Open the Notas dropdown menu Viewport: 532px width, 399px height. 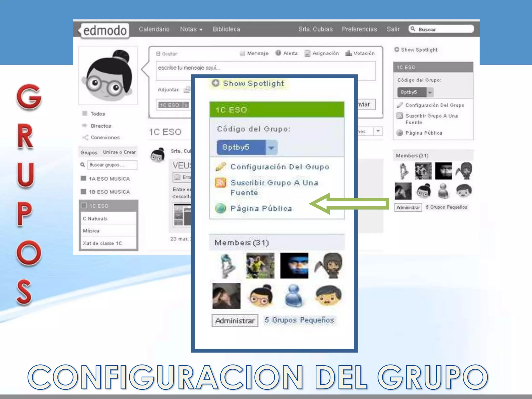(x=191, y=29)
